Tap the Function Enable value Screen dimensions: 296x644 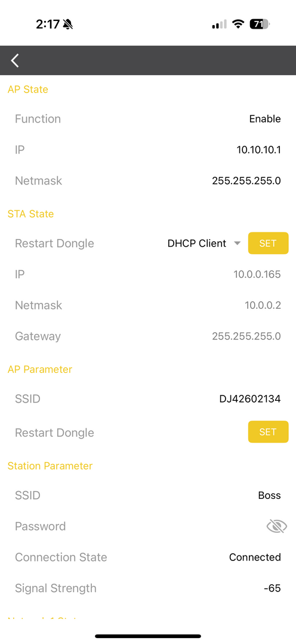click(x=265, y=119)
